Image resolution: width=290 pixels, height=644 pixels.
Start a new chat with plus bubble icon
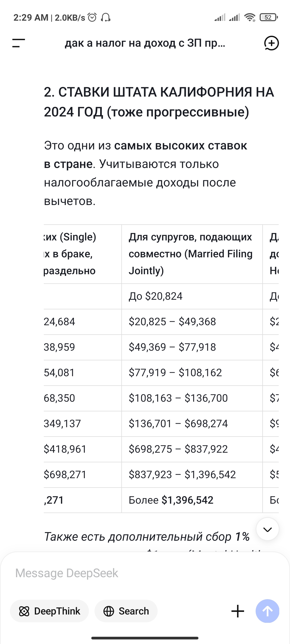pos(271,43)
